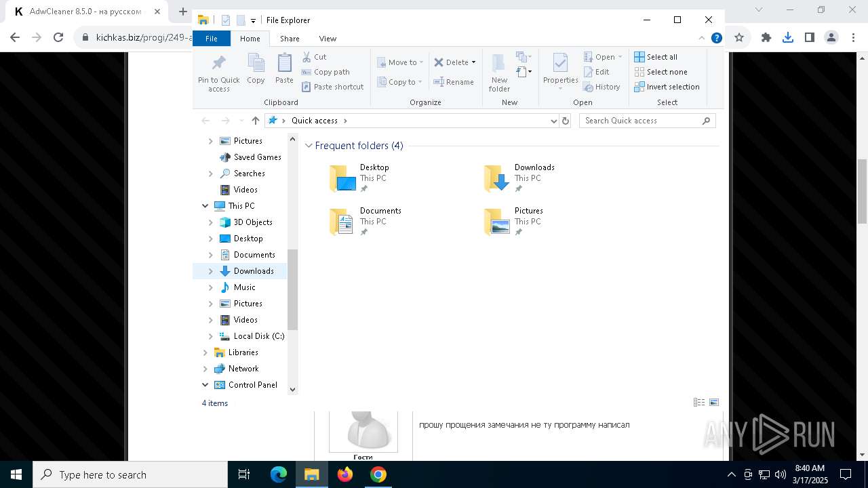Viewport: 868px width, 488px height.
Task: Click navigation pane scroll down arrow
Action: pyautogui.click(x=293, y=389)
